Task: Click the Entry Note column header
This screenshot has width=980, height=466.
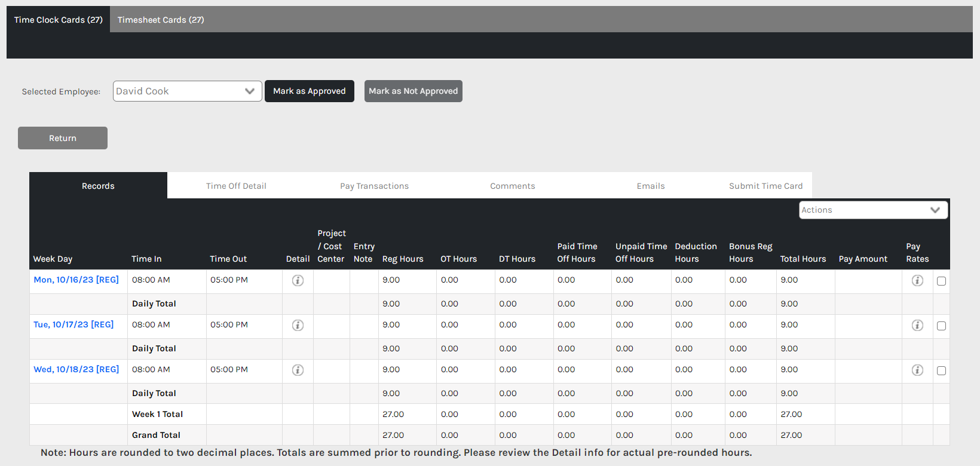Action: point(364,253)
